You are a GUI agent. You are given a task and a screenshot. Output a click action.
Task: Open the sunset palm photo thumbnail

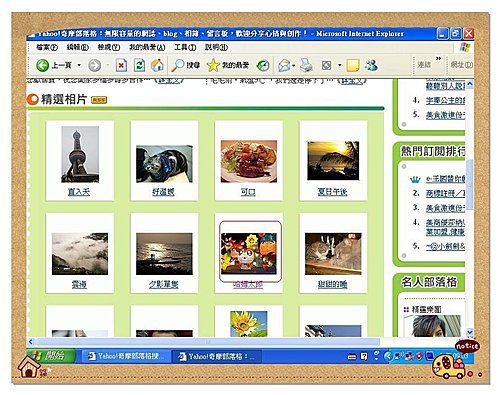[x=333, y=160]
